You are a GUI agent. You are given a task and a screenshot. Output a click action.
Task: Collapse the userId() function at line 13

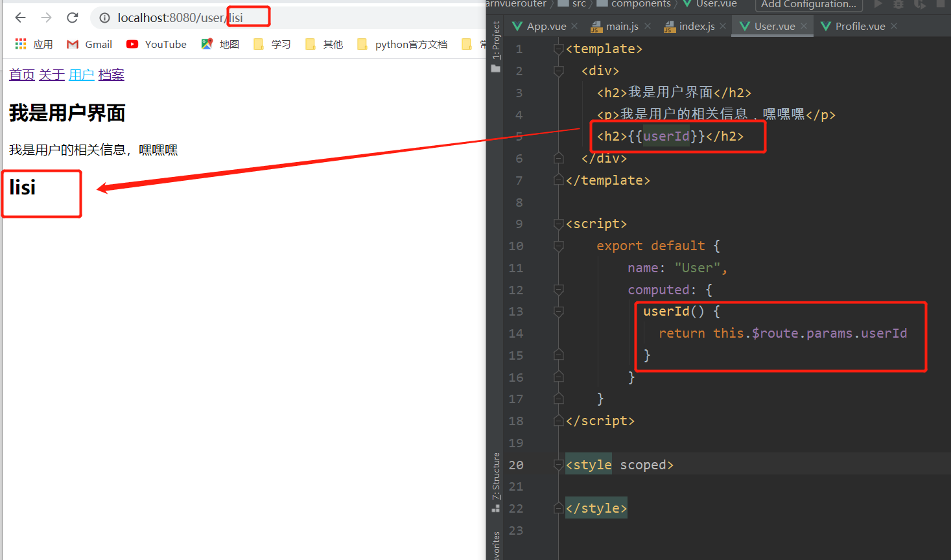(559, 312)
